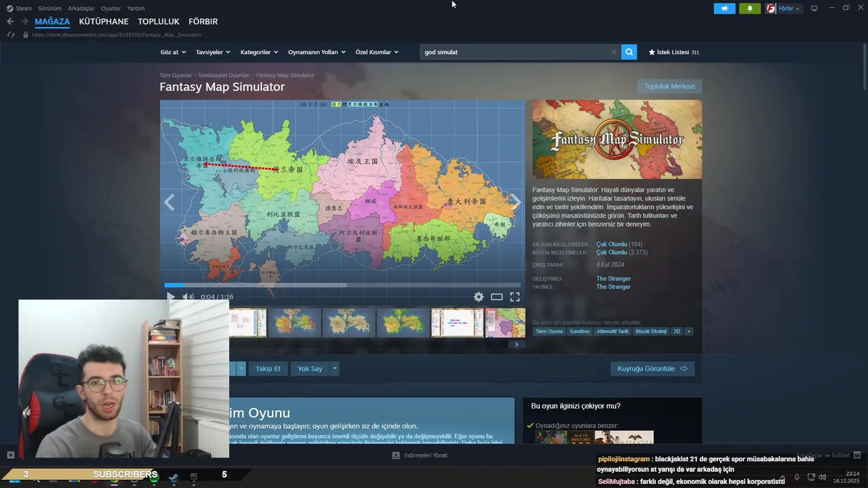Open the Steam menu
The width and height of the screenshot is (868, 488).
coord(20,8)
